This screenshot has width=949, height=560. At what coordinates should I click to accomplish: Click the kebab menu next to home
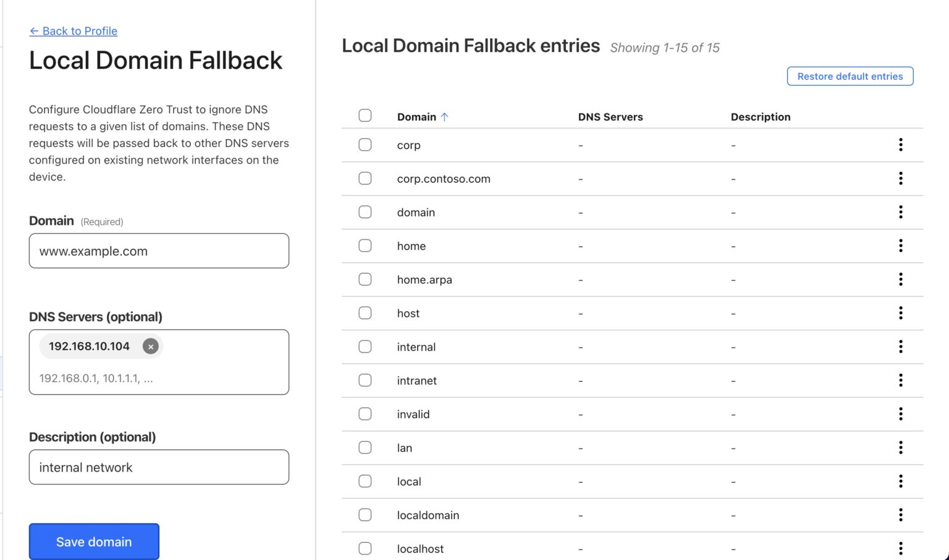click(x=901, y=246)
